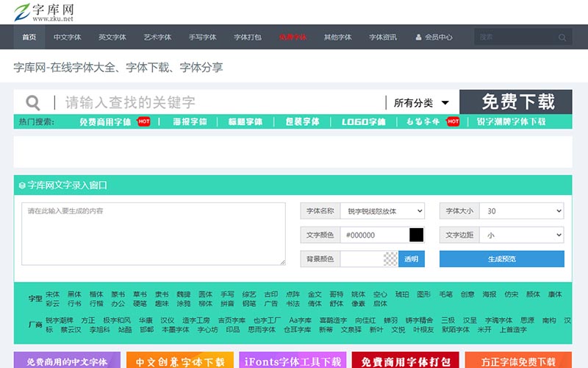Image resolution: width=588 pixels, height=368 pixels.
Task: Open the 方正字体免费下载 banner
Action: coord(518,361)
